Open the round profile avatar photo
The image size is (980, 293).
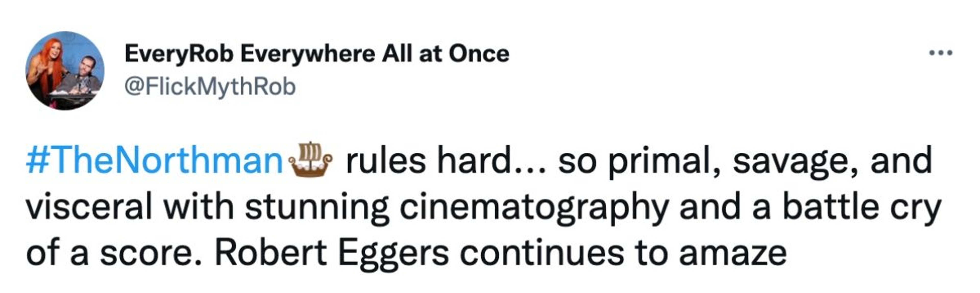(x=65, y=71)
